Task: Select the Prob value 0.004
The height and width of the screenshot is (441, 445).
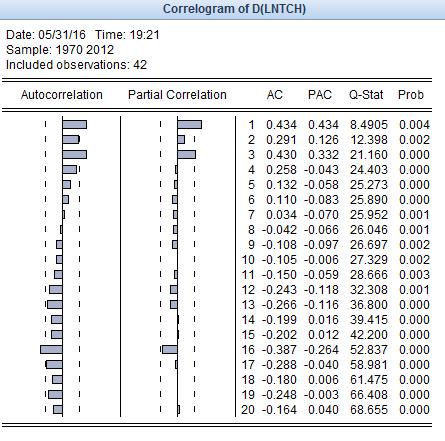Action: click(414, 125)
